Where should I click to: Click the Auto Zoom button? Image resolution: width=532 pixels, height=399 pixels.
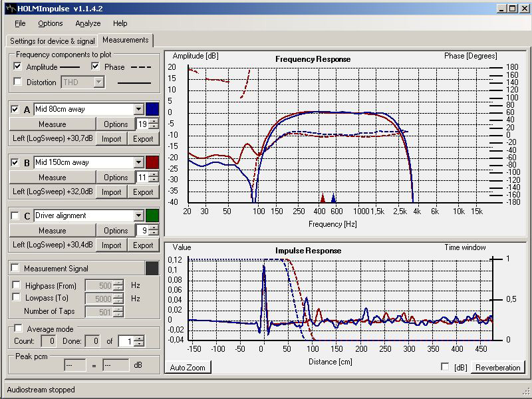(x=188, y=368)
